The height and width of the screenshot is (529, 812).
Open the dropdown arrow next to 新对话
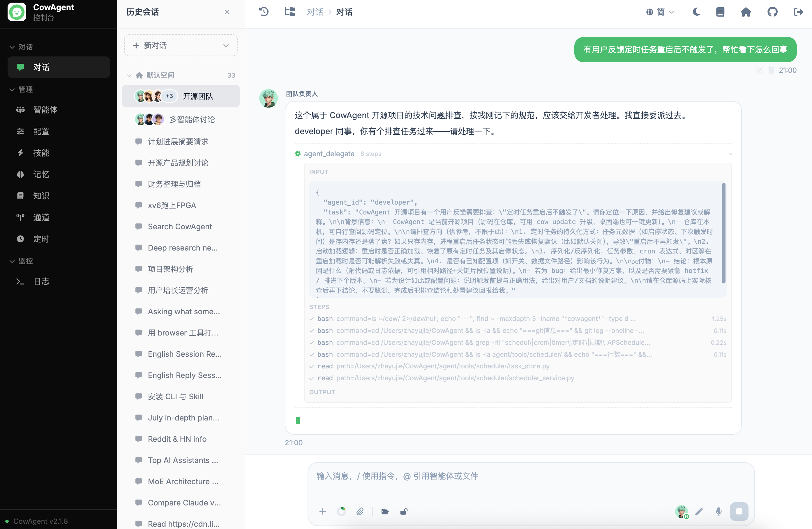[x=226, y=45]
